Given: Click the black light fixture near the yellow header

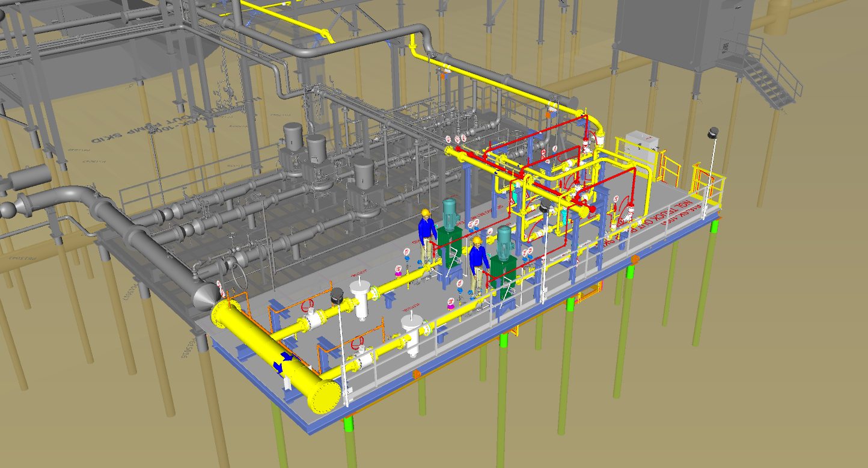Looking at the screenshot, I should click(x=337, y=295).
